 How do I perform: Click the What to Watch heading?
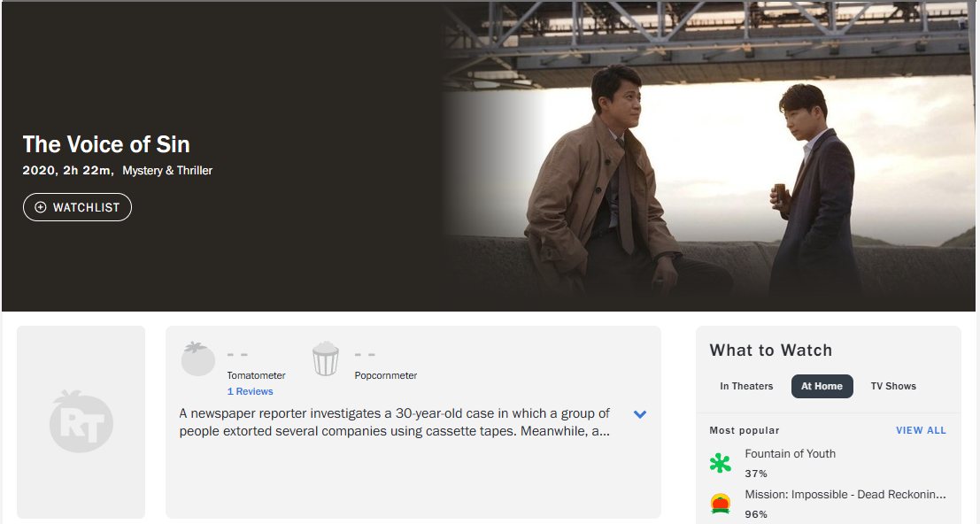[770, 351]
